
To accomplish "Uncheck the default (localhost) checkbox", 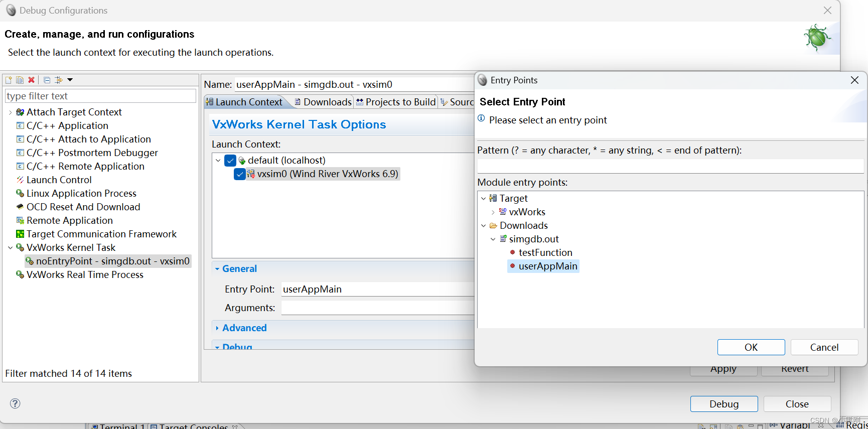I will pos(230,161).
